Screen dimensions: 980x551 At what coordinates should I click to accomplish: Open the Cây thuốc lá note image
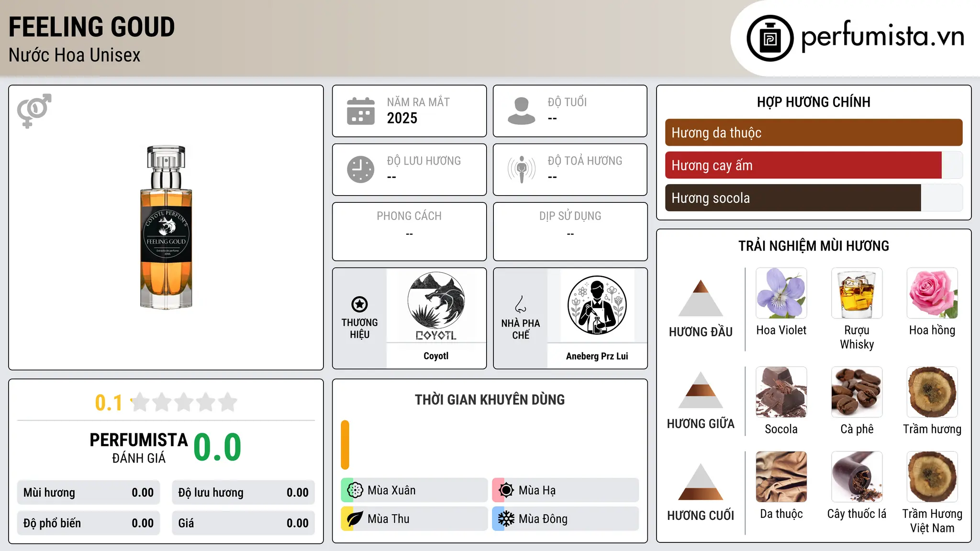coord(857,477)
